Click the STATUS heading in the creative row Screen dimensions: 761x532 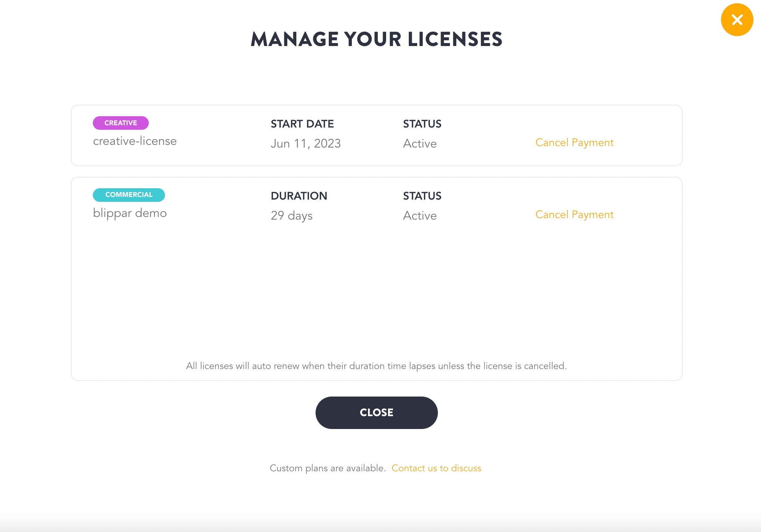(422, 124)
